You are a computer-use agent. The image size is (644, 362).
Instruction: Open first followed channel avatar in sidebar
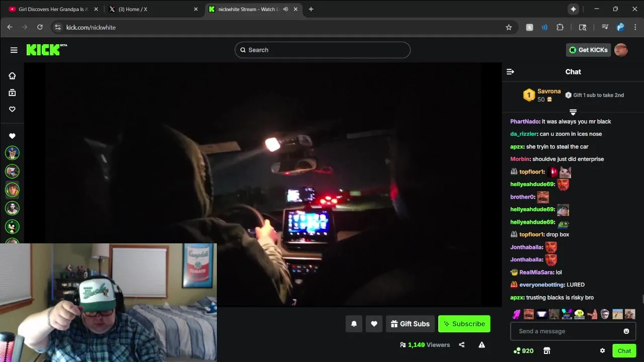click(12, 153)
